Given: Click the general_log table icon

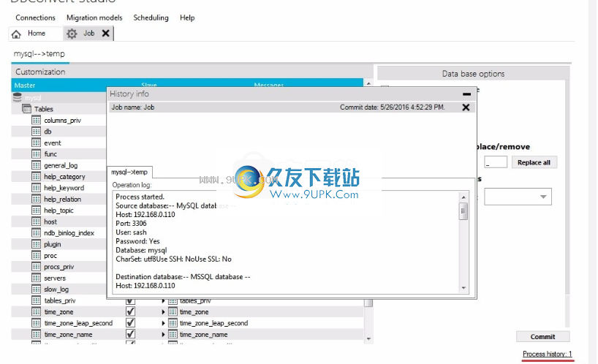Looking at the screenshot, I should [x=37, y=165].
